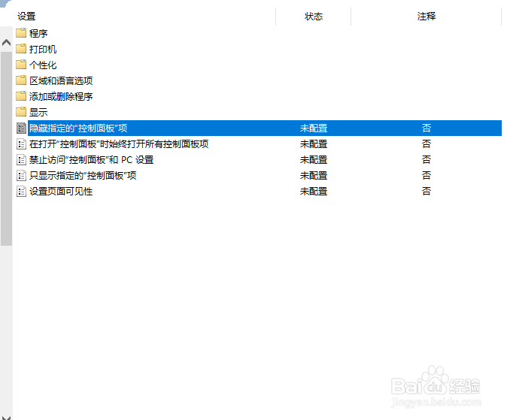Click the scroll up arrow on left scrollbar
The width and height of the screenshot is (510, 420).
click(x=6, y=43)
